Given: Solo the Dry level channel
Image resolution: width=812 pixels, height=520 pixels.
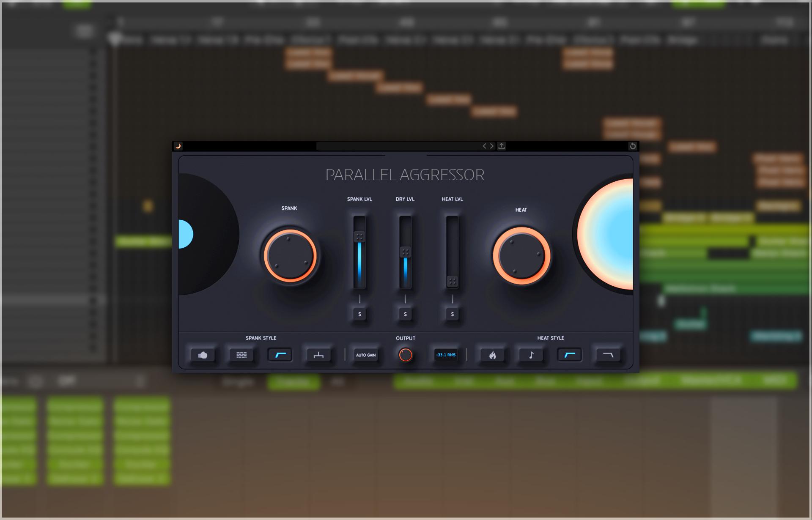Looking at the screenshot, I should pyautogui.click(x=406, y=314).
